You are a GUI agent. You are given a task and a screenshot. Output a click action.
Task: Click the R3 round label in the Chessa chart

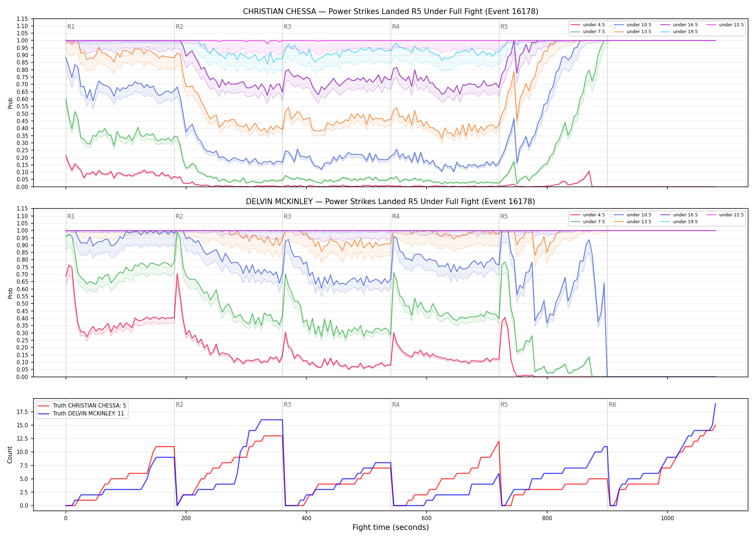287,27
